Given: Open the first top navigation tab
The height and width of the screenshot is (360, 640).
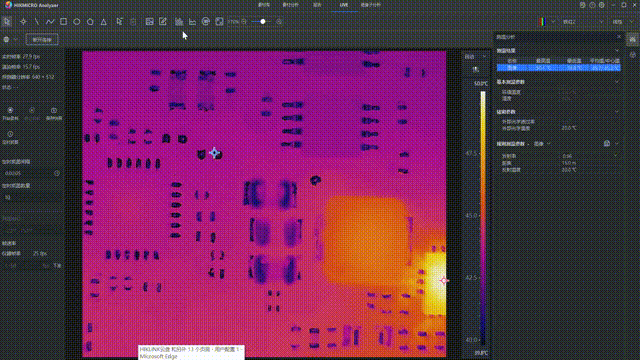Looking at the screenshot, I should [264, 5].
